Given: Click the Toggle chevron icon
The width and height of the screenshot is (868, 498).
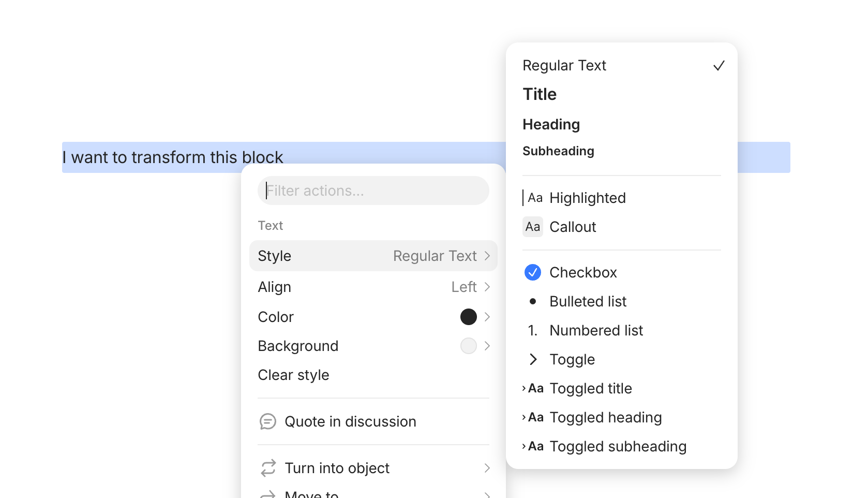Looking at the screenshot, I should click(x=533, y=359).
